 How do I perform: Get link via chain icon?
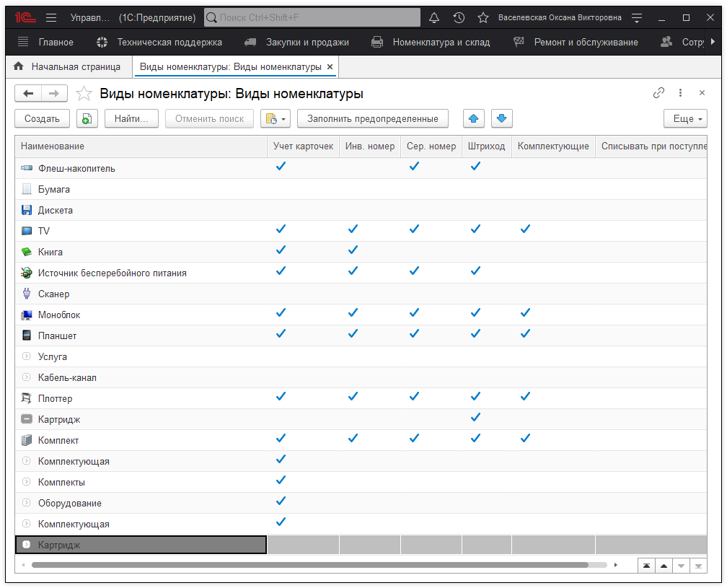tap(658, 93)
